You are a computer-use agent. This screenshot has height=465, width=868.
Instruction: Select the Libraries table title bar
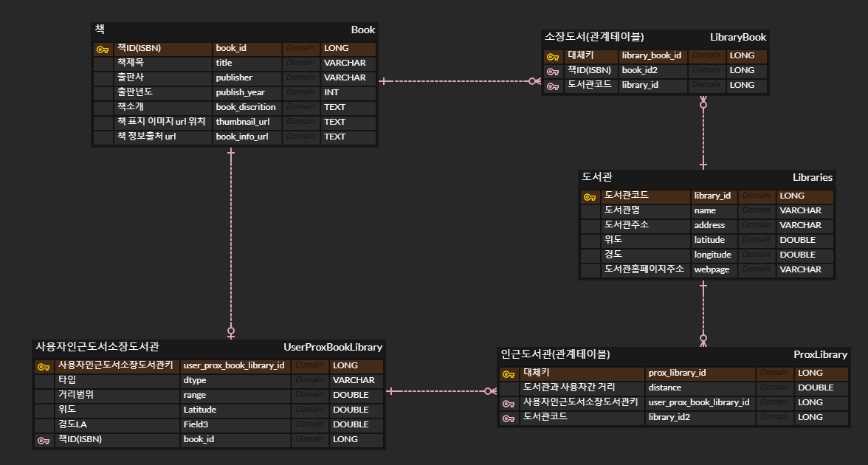[705, 177]
